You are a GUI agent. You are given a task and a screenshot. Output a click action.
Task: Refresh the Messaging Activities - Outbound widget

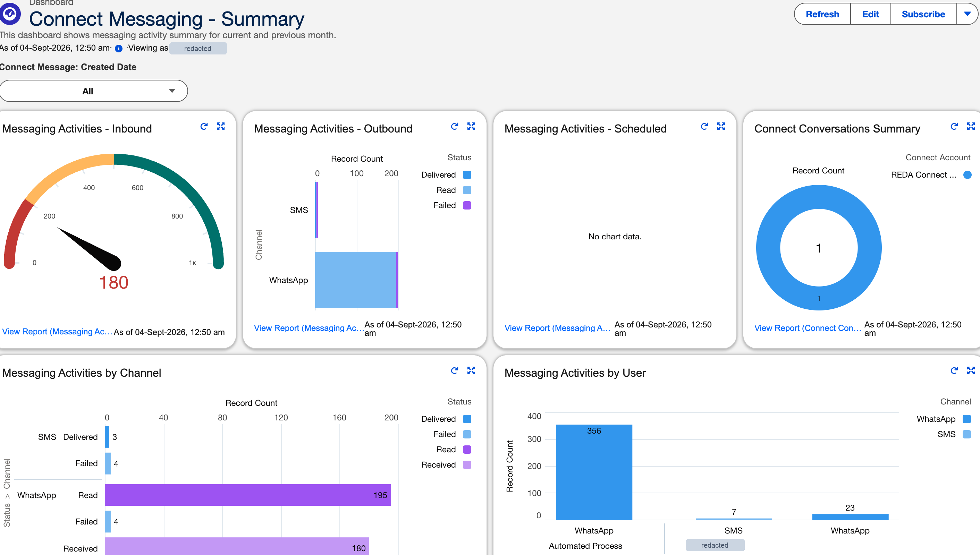[x=455, y=126]
